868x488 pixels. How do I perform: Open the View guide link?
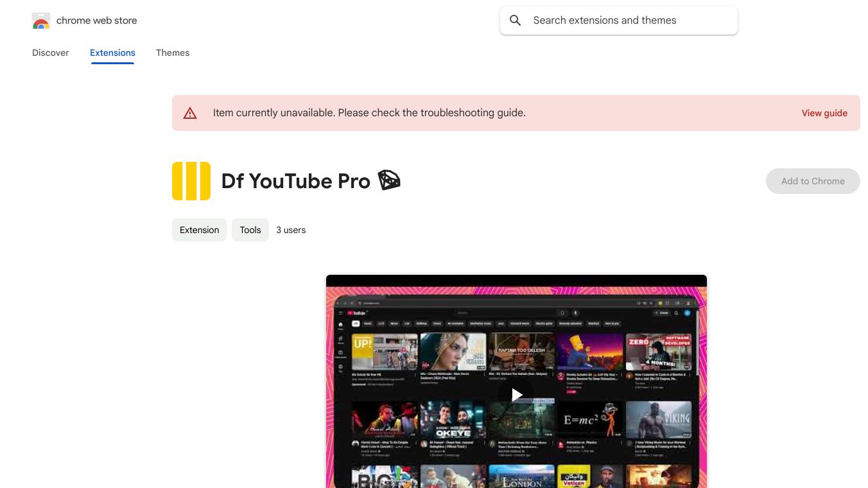824,113
